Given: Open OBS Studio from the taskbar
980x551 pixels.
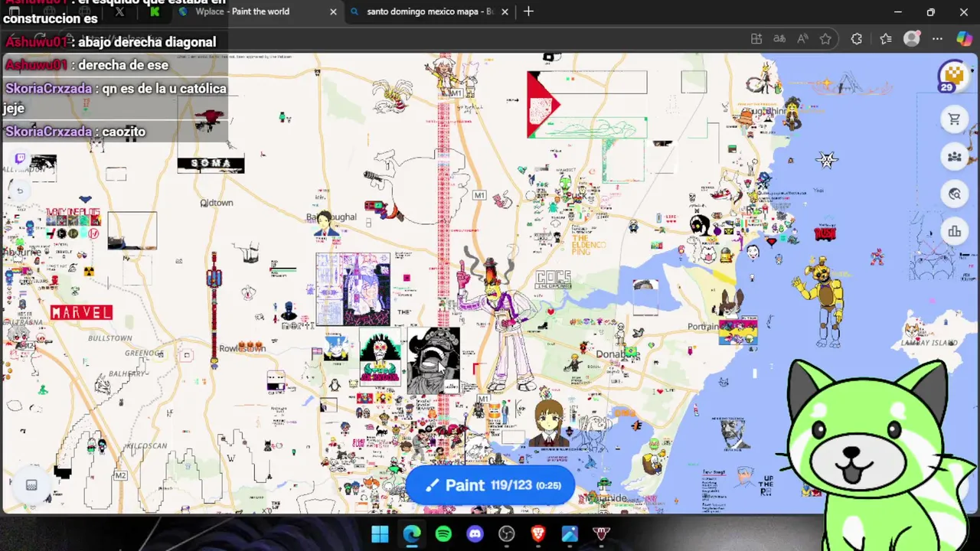Looking at the screenshot, I should pos(506,533).
